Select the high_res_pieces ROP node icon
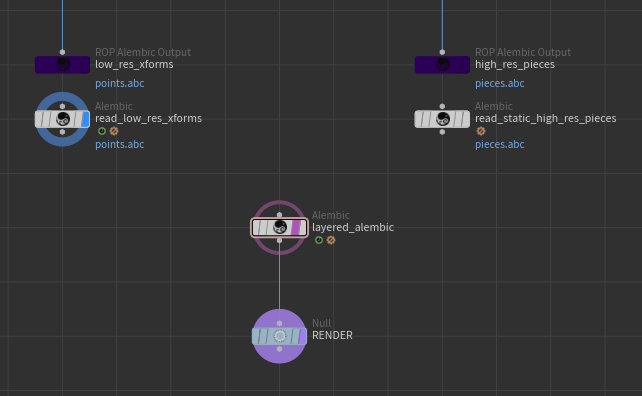The height and width of the screenshot is (396, 642). pos(443,65)
